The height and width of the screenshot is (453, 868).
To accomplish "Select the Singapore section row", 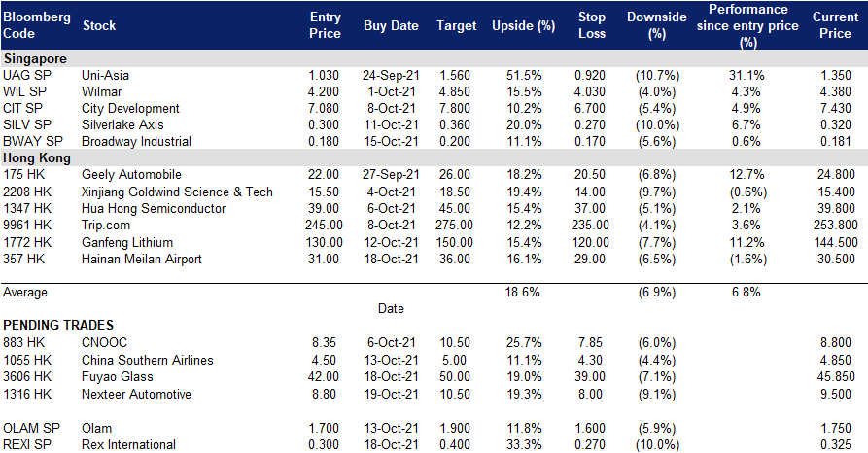I will [x=434, y=58].
